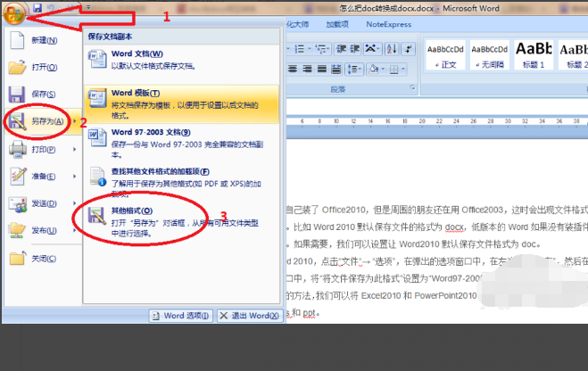Viewport: 588px width, 371px height.
Task: Click the borders icon
Action: (x=393, y=70)
